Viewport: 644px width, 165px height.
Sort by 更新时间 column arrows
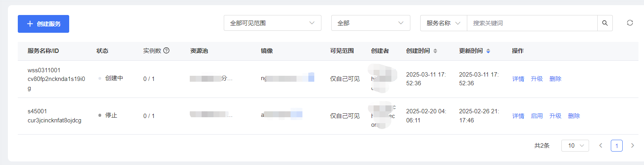click(x=488, y=51)
